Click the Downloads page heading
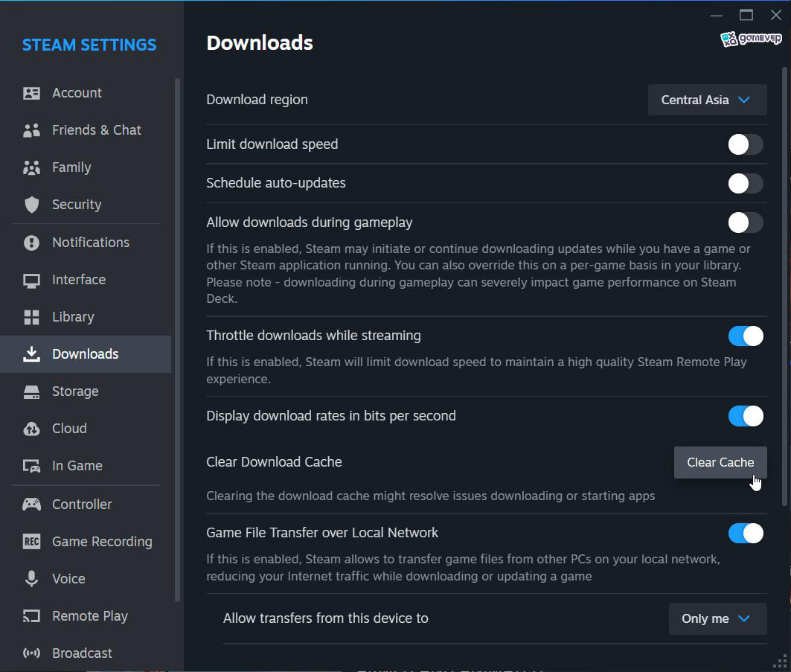Screen dimensions: 791x672 [x=260, y=43]
